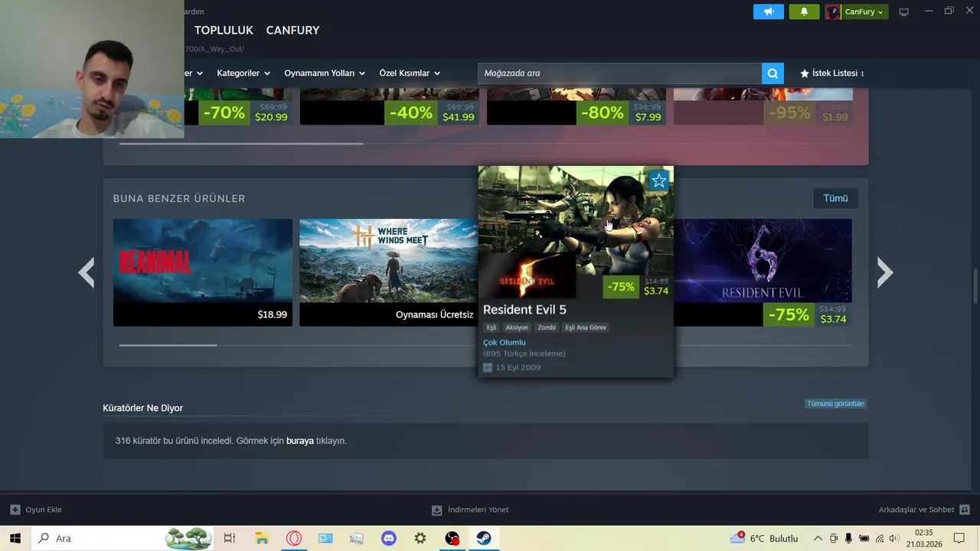This screenshot has width=980, height=551.
Task: Click the İndirmeleri Yönet download icon
Action: coord(436,510)
